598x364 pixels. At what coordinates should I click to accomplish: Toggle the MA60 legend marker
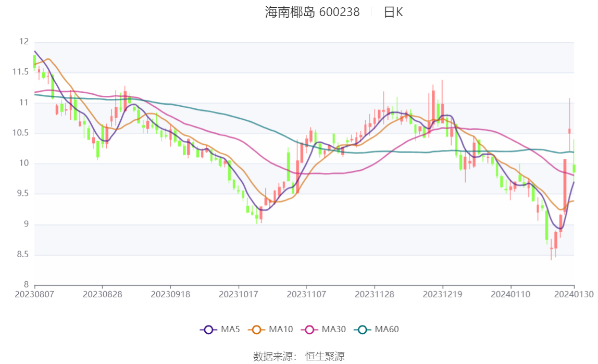click(x=363, y=330)
